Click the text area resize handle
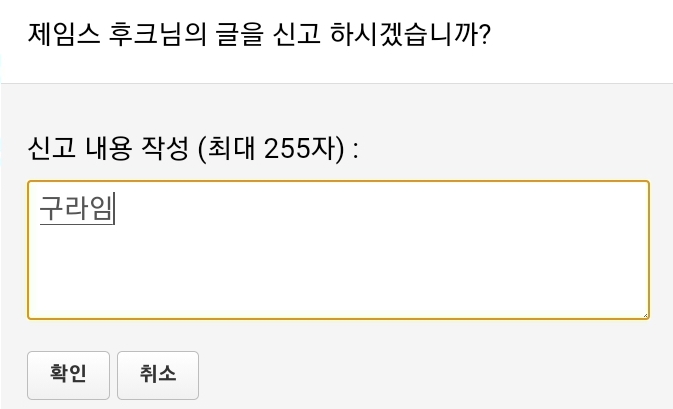 point(644,314)
